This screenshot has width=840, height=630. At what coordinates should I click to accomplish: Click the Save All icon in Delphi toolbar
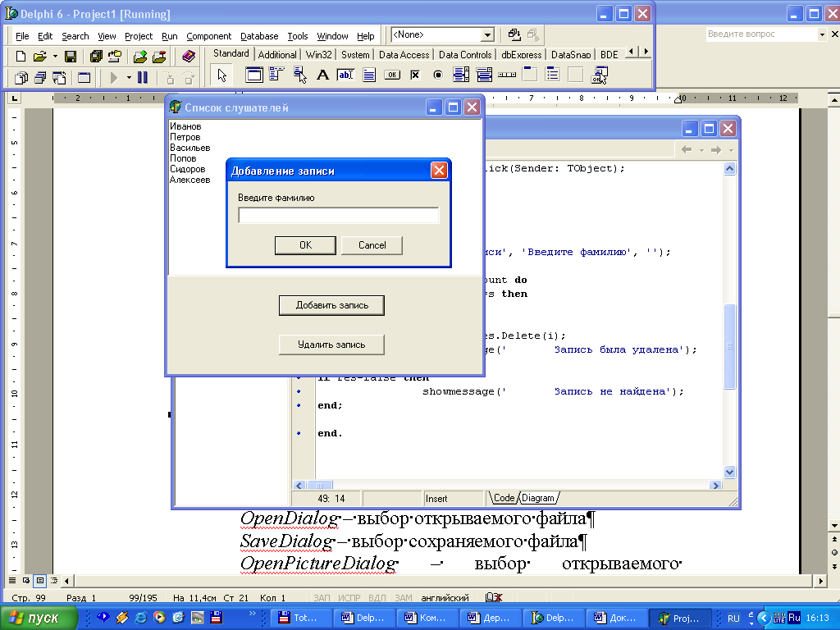[96, 57]
